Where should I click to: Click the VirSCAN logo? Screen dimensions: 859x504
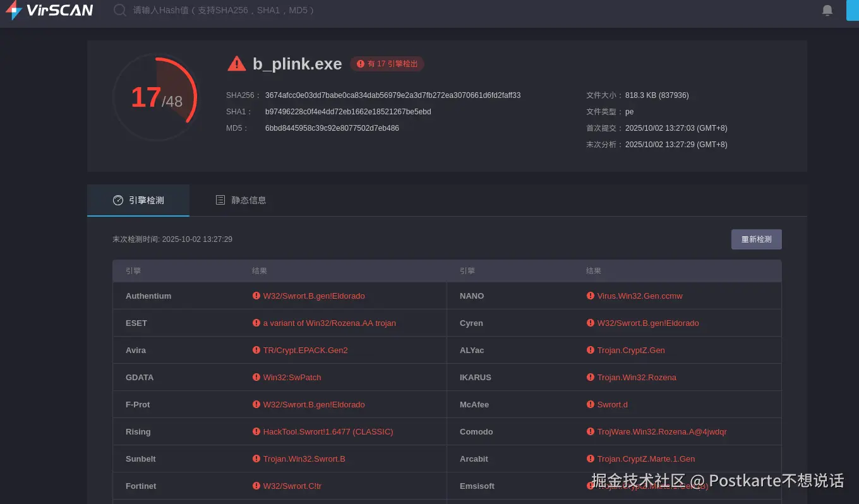49,10
